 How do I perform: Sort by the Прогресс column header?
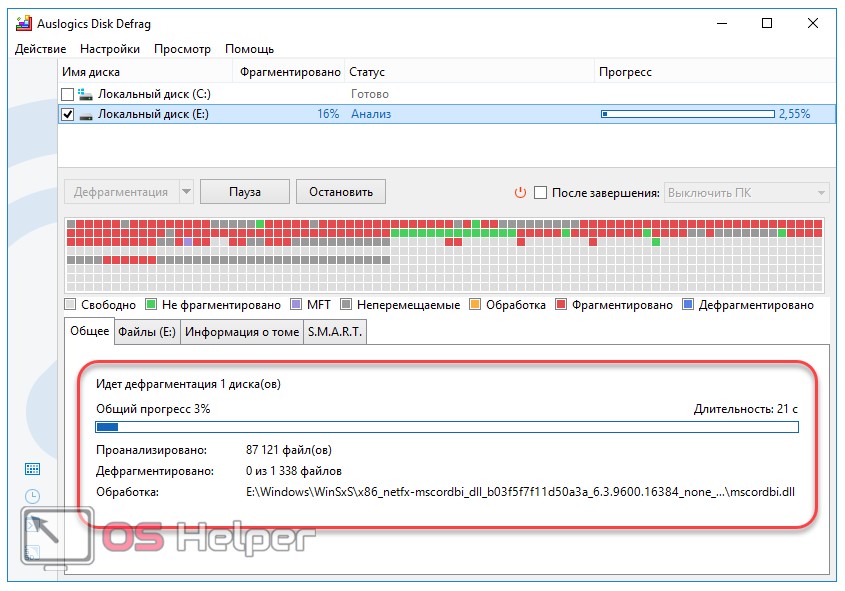click(715, 72)
